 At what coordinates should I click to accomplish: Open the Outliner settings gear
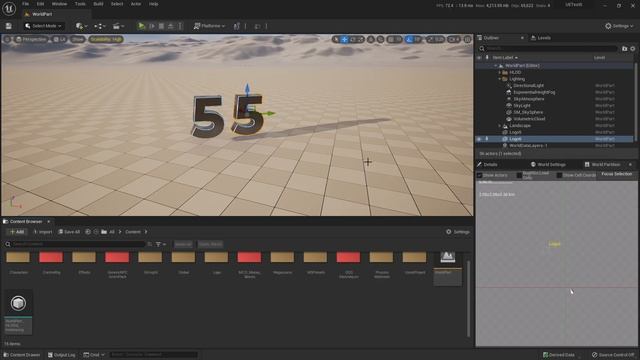pos(633,49)
